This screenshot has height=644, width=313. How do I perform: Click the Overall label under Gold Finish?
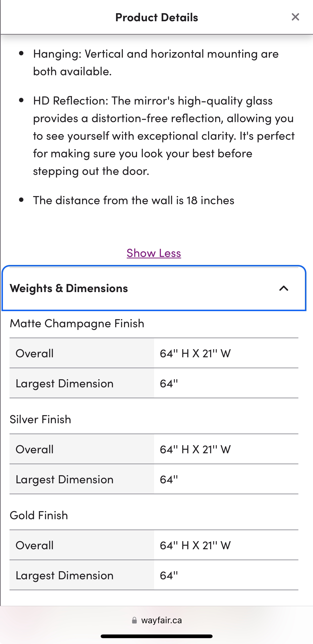pyautogui.click(x=34, y=545)
